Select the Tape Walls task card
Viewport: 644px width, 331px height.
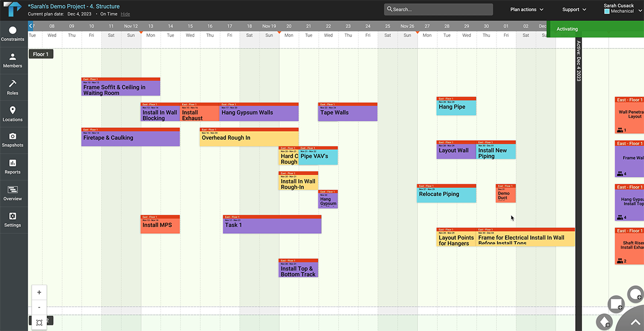[x=348, y=112]
